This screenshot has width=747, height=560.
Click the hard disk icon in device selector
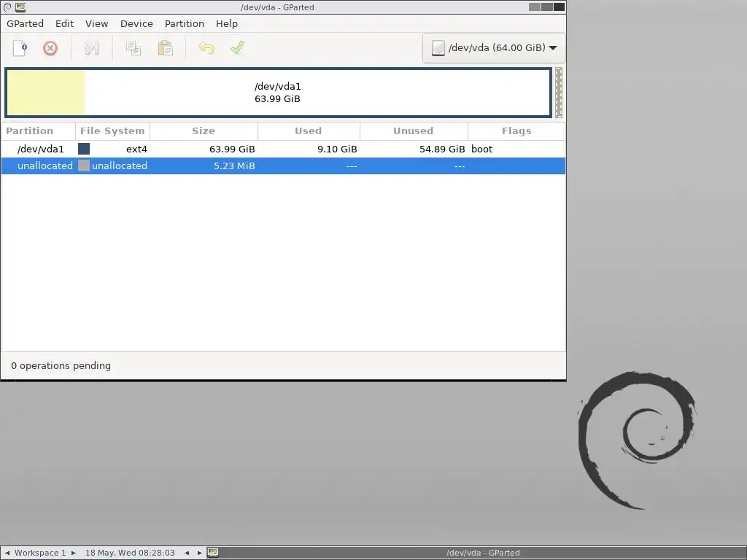click(438, 48)
